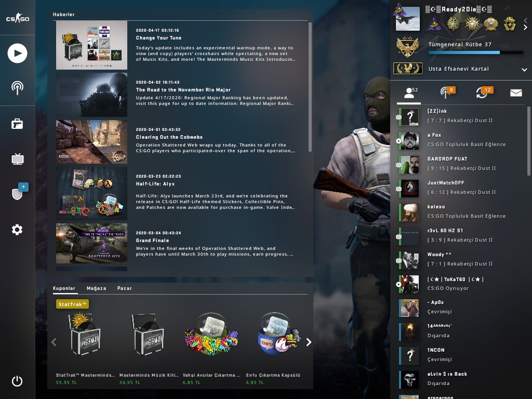Show previous store items with left arrow
The width and height of the screenshot is (532, 399).
pos(54,342)
